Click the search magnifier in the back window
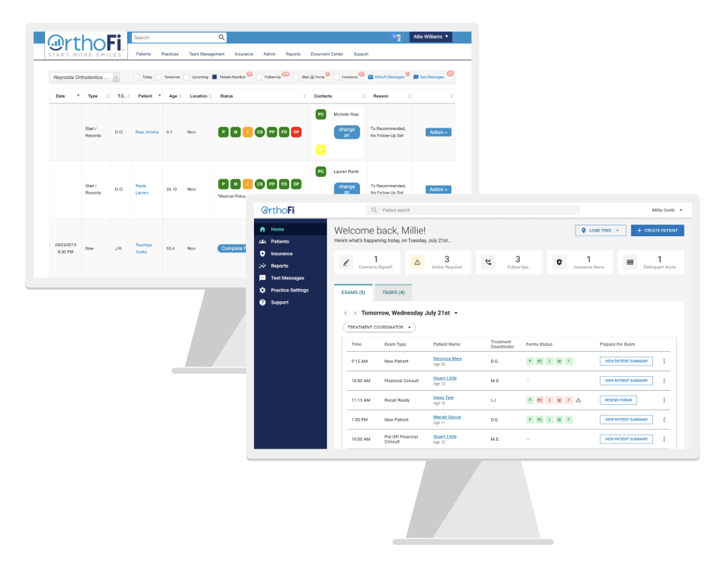 (x=221, y=37)
